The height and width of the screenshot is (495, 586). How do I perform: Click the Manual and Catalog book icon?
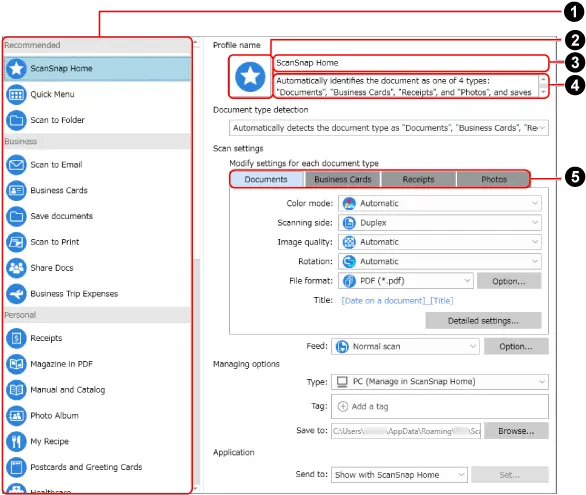click(x=16, y=390)
